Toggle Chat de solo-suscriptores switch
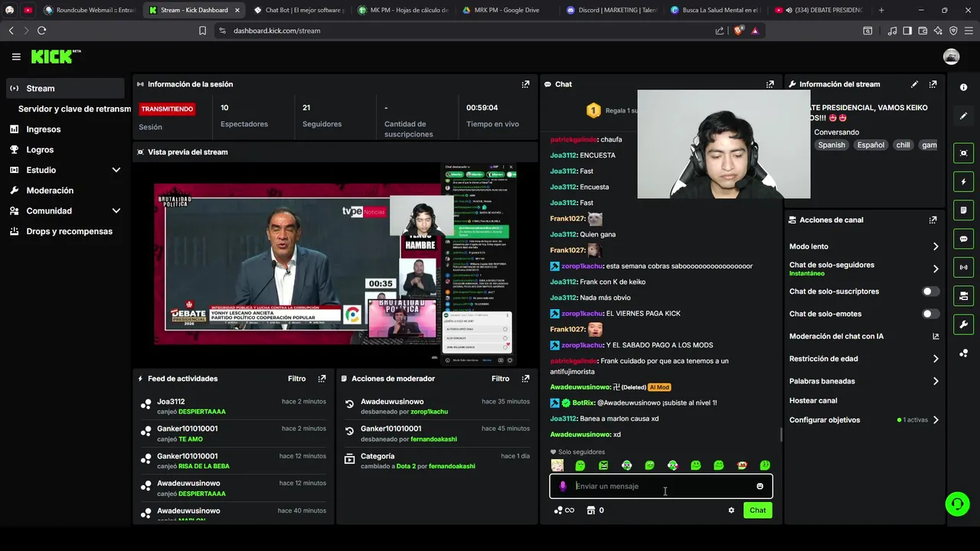 coord(930,292)
